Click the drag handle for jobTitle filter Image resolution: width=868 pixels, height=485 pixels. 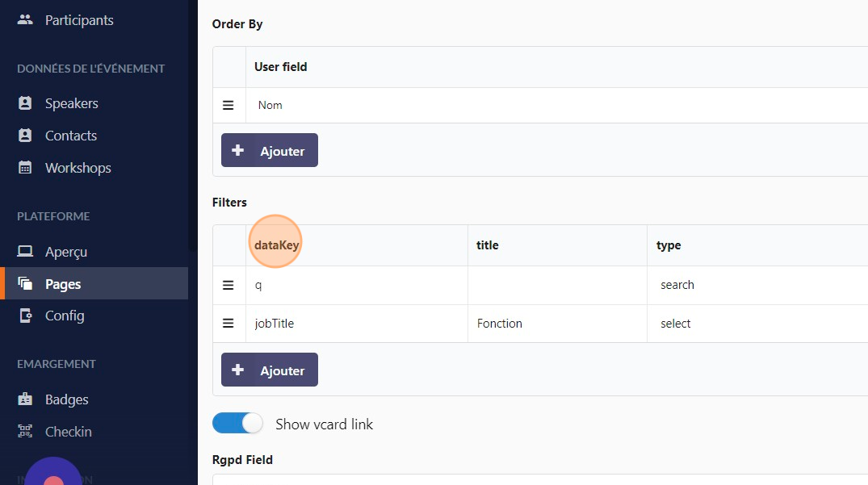229,324
